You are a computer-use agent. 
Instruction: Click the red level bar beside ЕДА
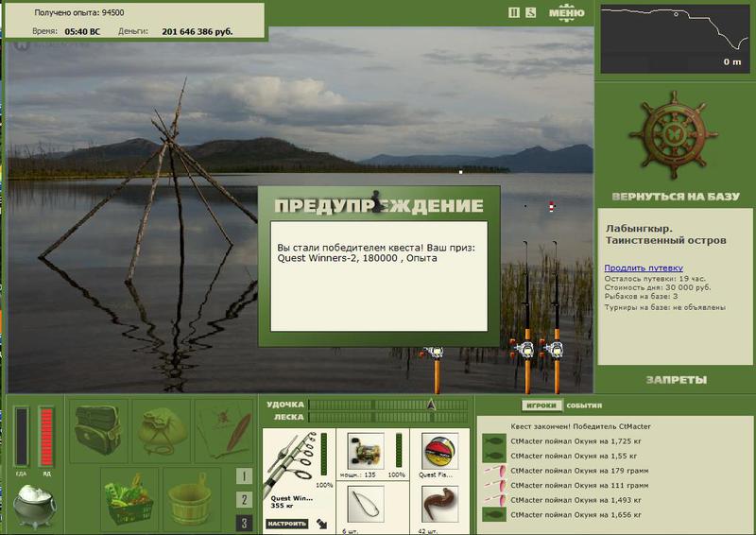[x=46, y=437]
